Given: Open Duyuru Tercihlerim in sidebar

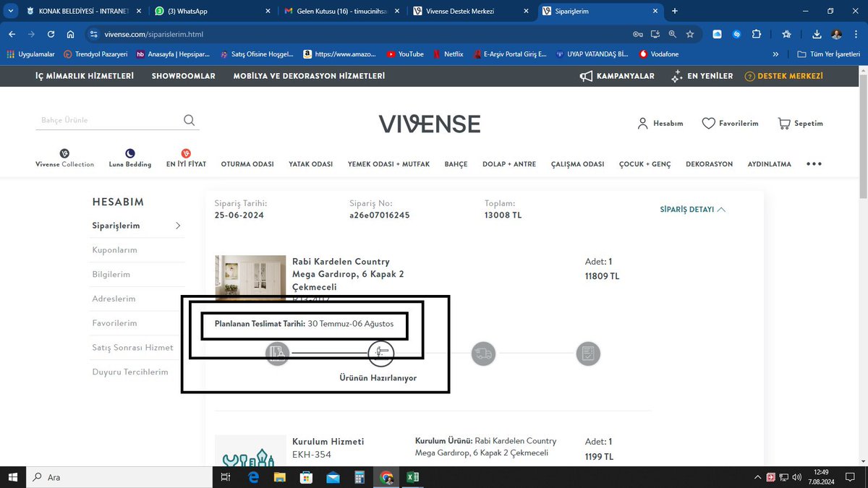Looking at the screenshot, I should click(x=129, y=372).
